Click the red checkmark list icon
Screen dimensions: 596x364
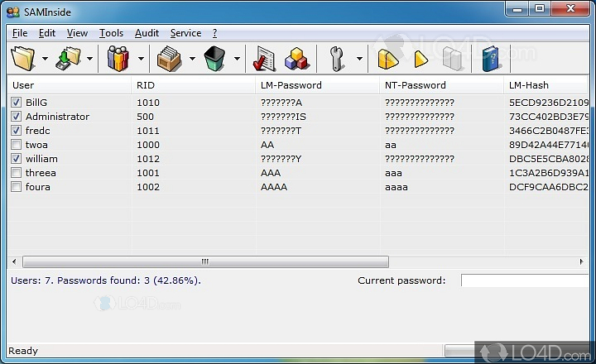(264, 59)
